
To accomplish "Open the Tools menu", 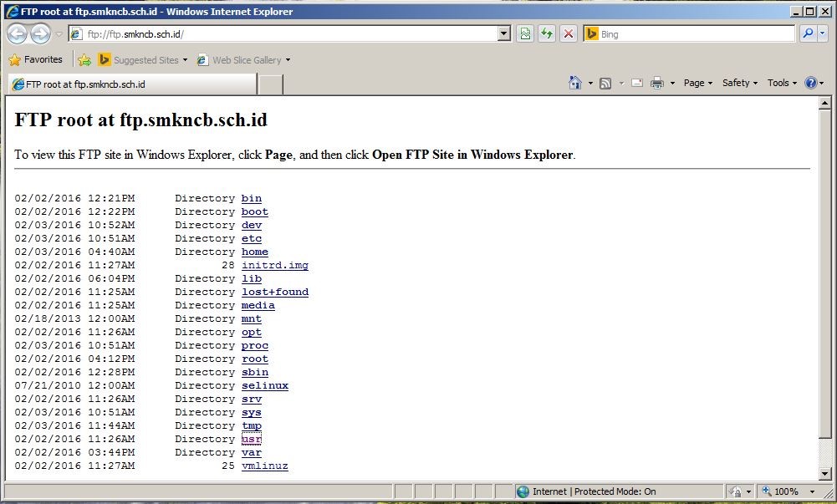I will pos(779,83).
